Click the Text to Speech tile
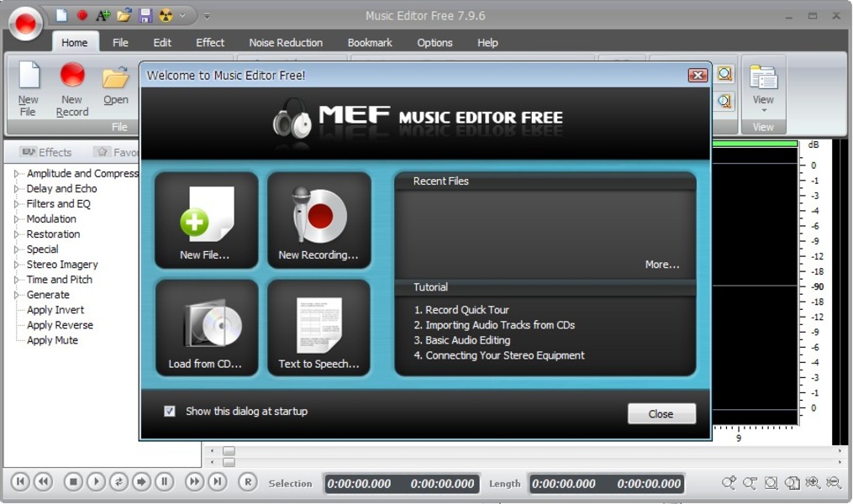853x504 pixels. [x=319, y=328]
